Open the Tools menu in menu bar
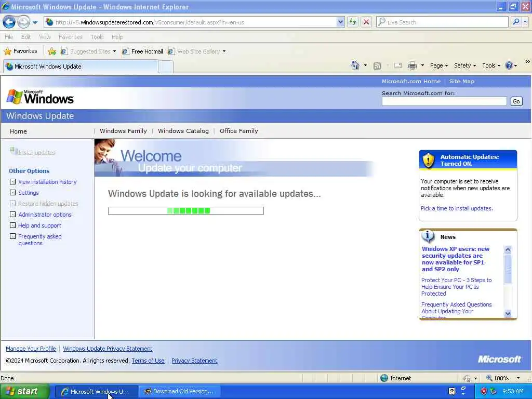The height and width of the screenshot is (399, 532). tap(97, 37)
